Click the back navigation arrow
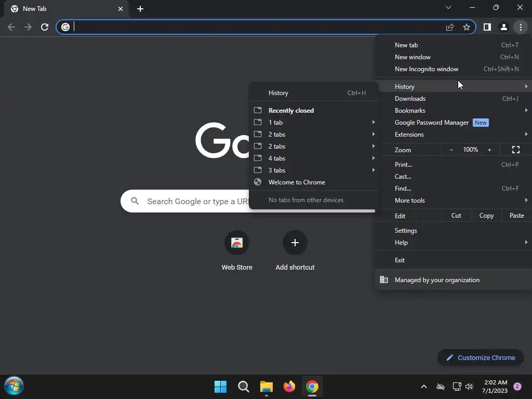 tap(11, 27)
